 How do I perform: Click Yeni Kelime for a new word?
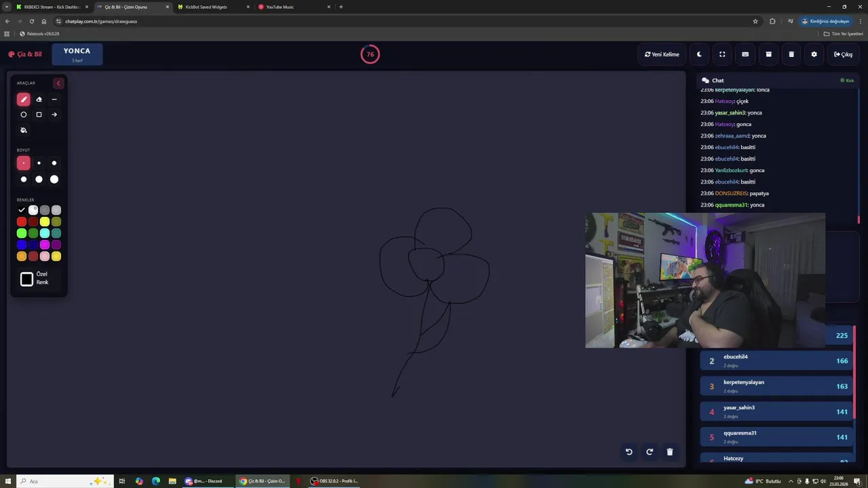(x=662, y=54)
